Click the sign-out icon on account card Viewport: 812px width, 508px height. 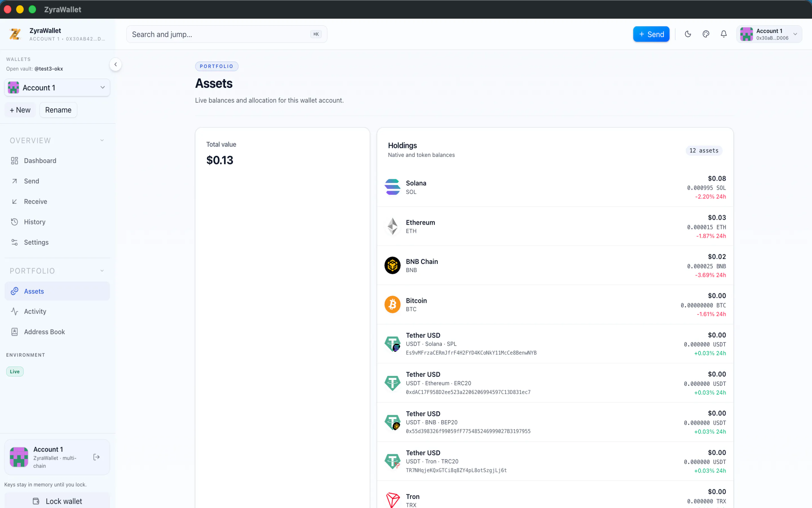coord(96,457)
